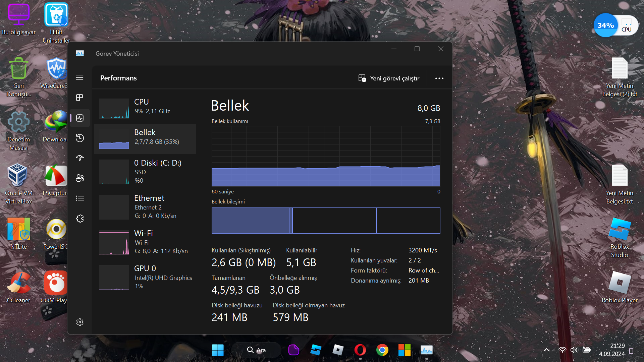Viewport: 644px width, 362px height.
Task: Click the purple app icon on taskbar
Action: (x=293, y=350)
